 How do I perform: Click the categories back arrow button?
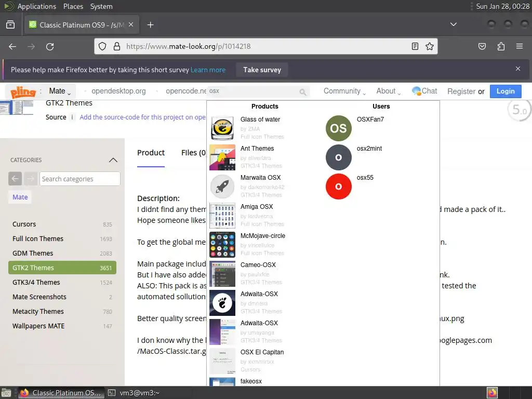(x=15, y=179)
